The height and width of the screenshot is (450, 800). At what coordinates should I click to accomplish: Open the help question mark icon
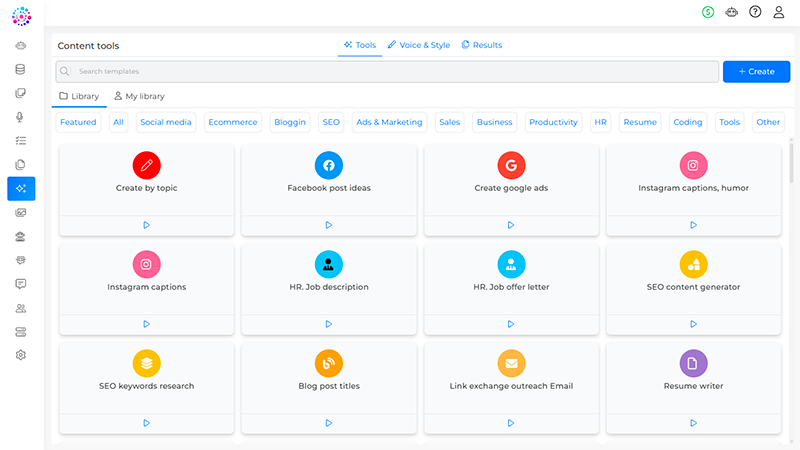tap(755, 12)
